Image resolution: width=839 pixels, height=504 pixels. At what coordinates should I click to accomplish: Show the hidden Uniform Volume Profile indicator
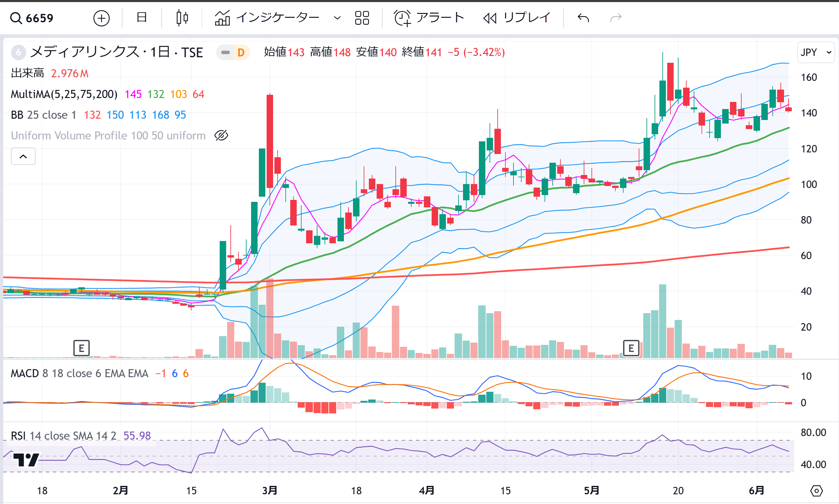tap(221, 136)
